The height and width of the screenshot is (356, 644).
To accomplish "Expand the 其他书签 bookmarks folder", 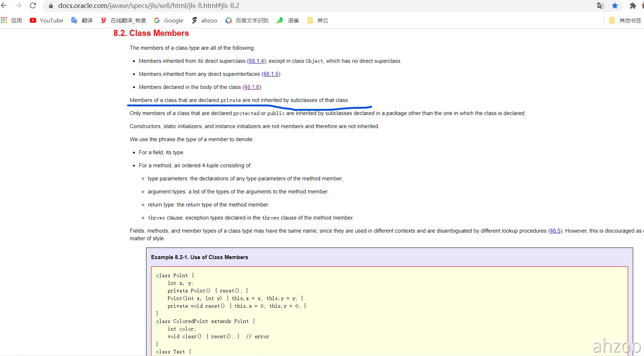I will pyautogui.click(x=625, y=20).
